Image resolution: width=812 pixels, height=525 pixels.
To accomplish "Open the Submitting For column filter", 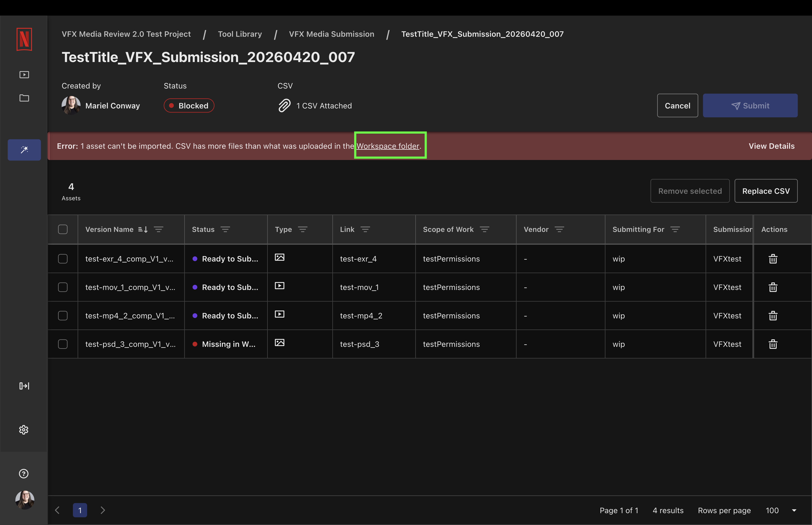I will (675, 230).
